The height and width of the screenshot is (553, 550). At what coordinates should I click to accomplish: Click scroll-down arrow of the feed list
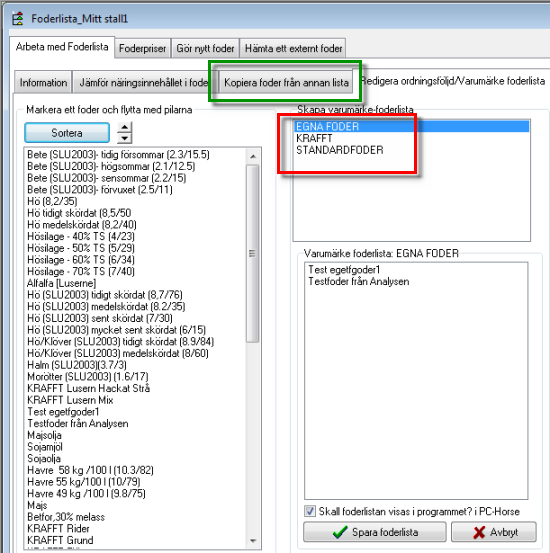[x=253, y=540]
